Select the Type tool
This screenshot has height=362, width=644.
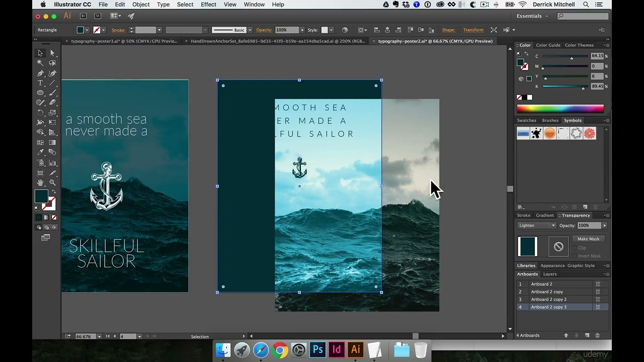tap(40, 83)
